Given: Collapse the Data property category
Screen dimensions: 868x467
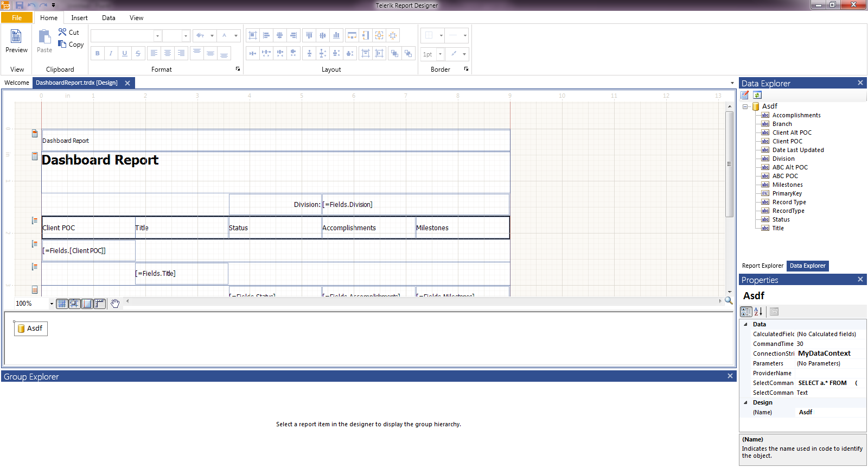Looking at the screenshot, I should pos(745,324).
